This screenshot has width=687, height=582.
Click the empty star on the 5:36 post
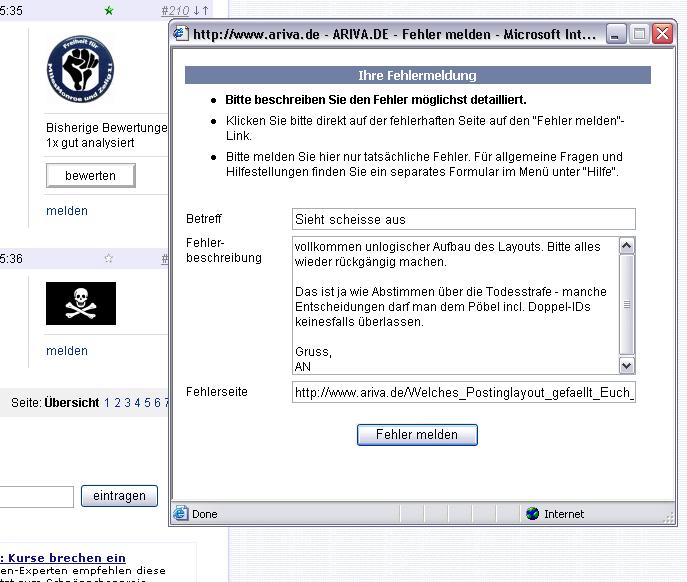[x=109, y=258]
